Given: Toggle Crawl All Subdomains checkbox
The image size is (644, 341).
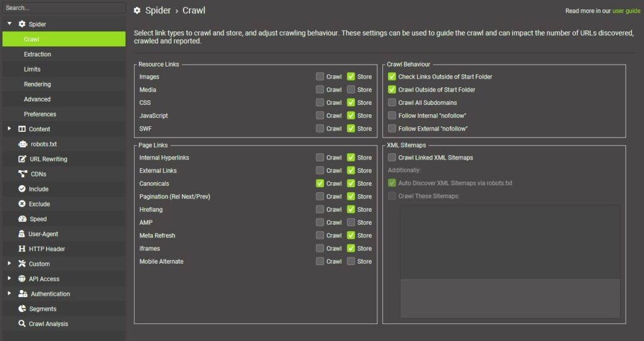Looking at the screenshot, I should [392, 102].
